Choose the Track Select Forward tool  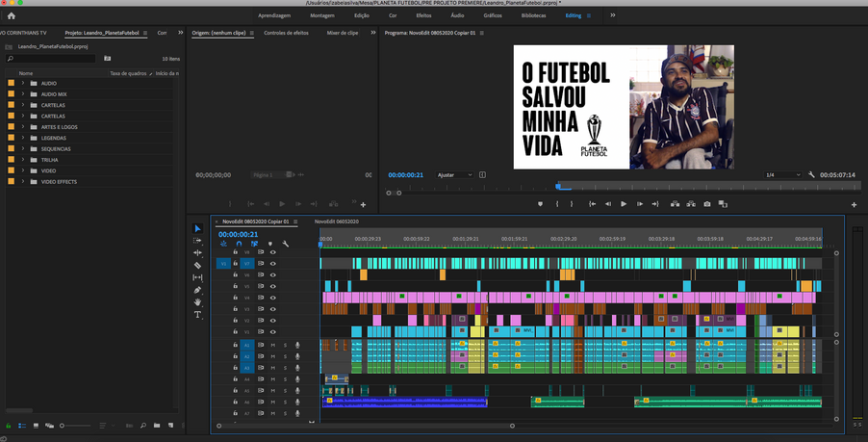click(198, 241)
